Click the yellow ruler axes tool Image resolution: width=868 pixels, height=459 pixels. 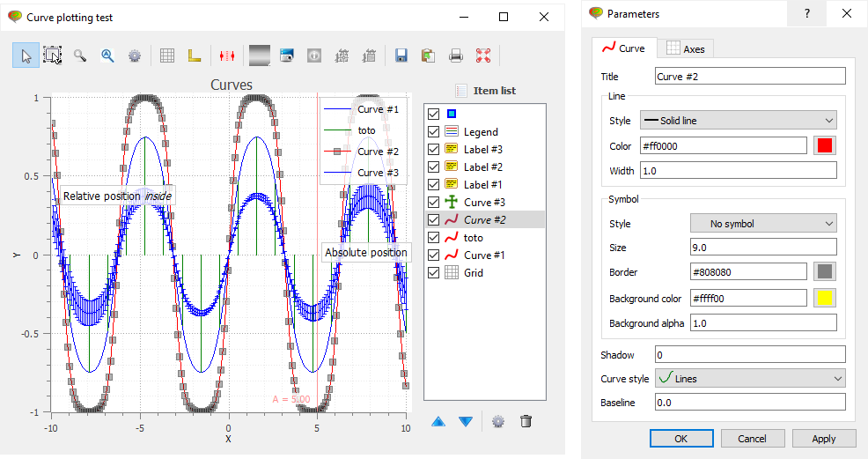pos(195,56)
